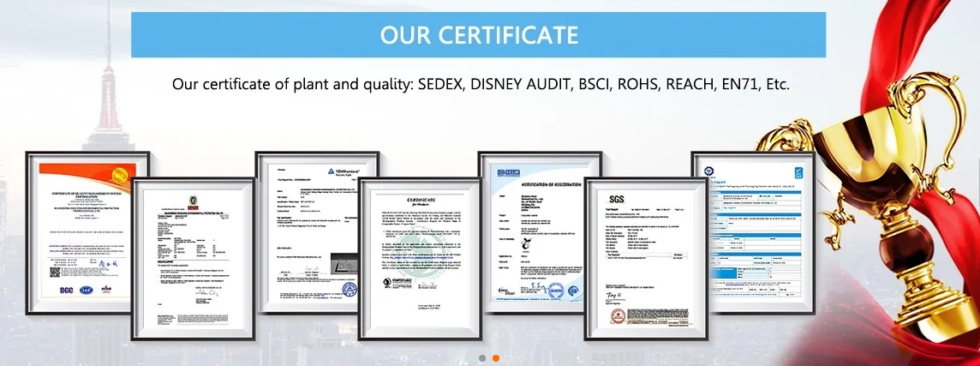The image size is (980, 366).
Task: Click the 'OUR CERTIFICATE' blue header banner
Action: [478, 35]
